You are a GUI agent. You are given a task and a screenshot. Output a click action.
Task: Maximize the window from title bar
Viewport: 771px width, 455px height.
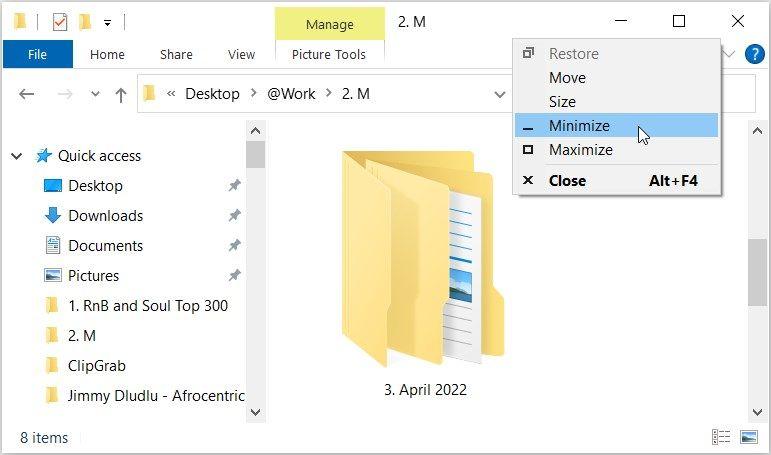point(679,21)
